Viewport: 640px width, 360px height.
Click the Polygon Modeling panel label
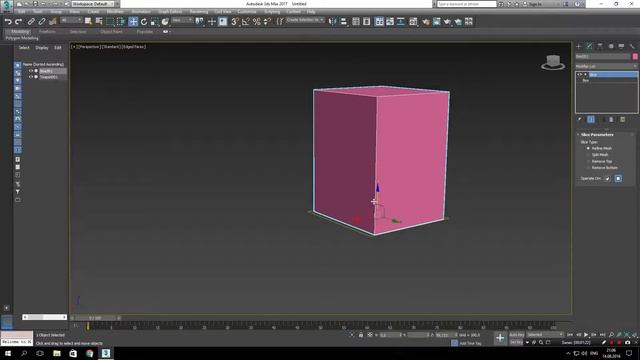point(22,38)
